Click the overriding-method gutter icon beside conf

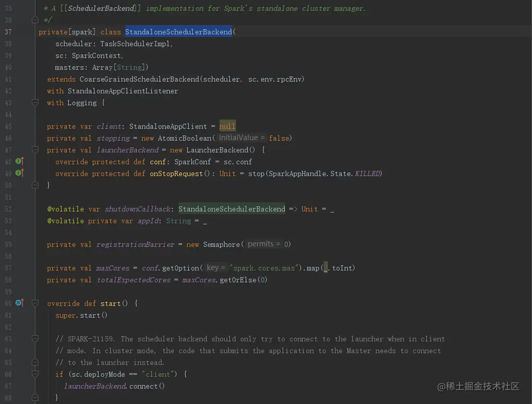18,161
